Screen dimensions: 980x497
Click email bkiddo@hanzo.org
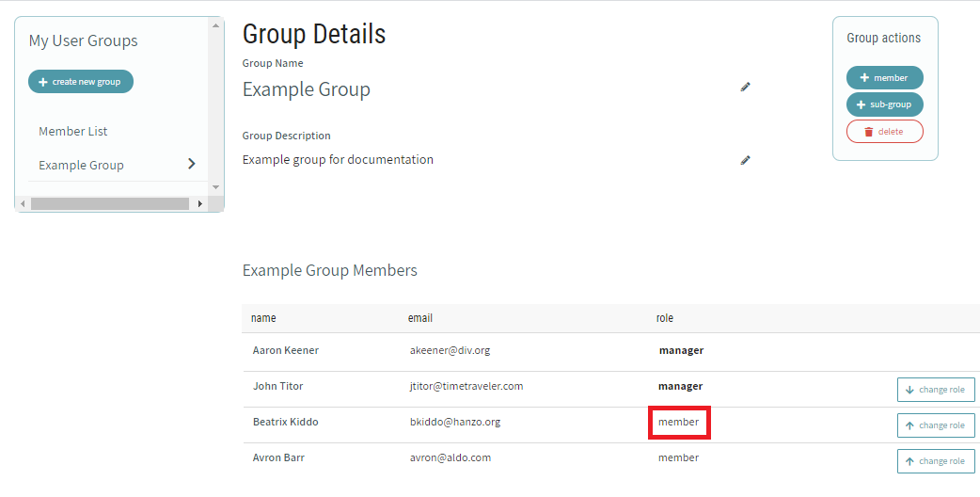click(455, 422)
